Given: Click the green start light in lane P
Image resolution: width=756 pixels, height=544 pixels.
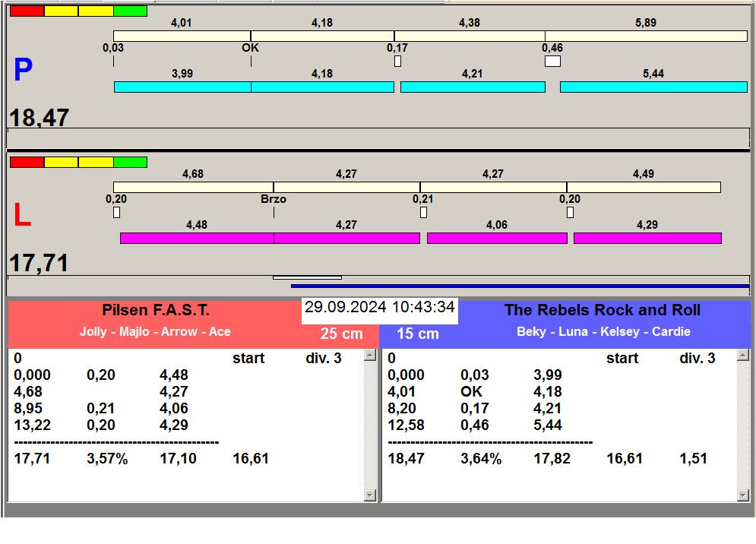Looking at the screenshot, I should (x=130, y=11).
